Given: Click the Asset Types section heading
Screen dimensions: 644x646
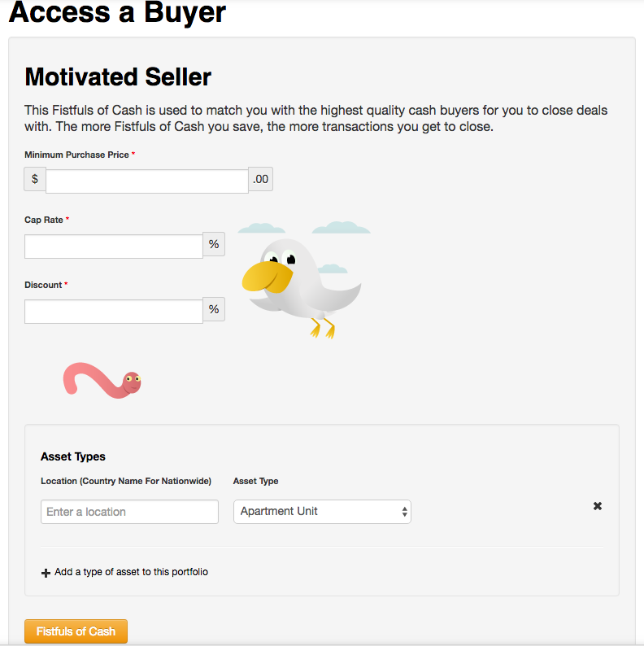Looking at the screenshot, I should tap(73, 456).
